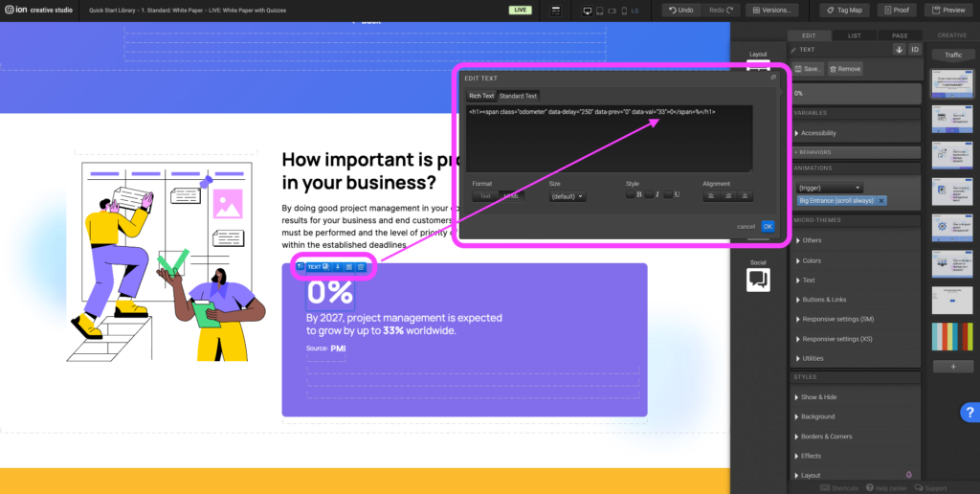Remove the Big Entrance animation tag
This screenshot has width=980, height=494.
click(x=881, y=201)
